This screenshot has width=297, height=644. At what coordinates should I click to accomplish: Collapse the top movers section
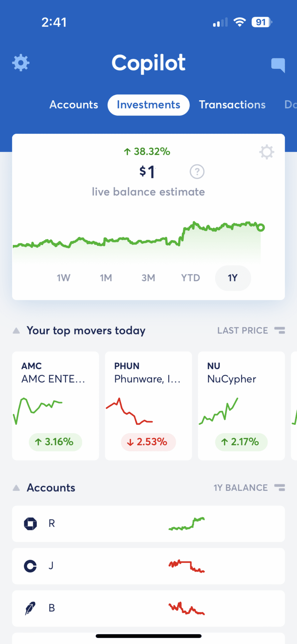pyautogui.click(x=16, y=331)
